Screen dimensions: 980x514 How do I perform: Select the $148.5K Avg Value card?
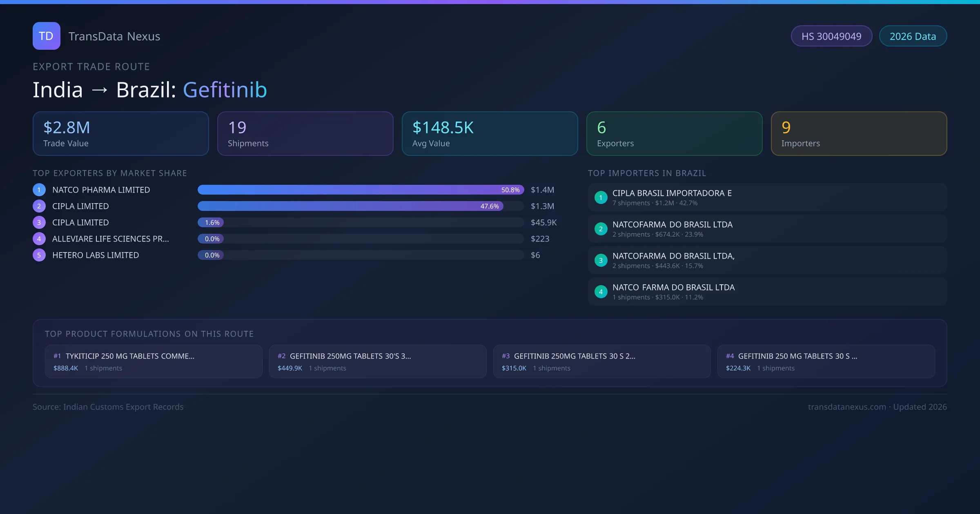pos(490,133)
